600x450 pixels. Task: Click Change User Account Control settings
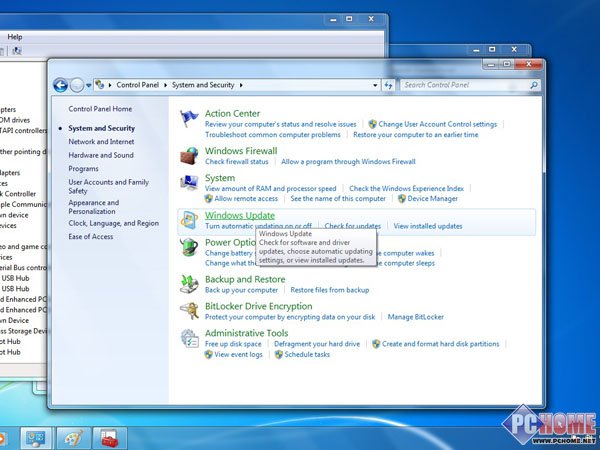pos(437,124)
